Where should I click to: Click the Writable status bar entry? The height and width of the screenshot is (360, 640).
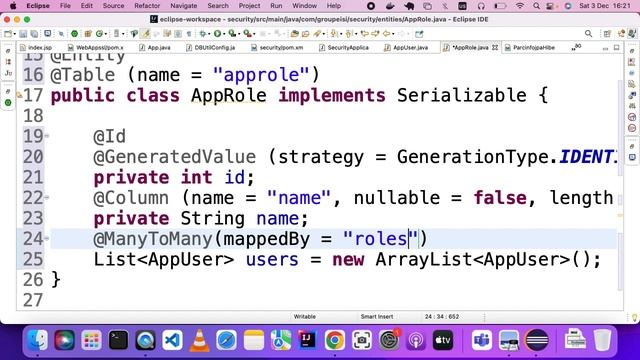pos(304,316)
